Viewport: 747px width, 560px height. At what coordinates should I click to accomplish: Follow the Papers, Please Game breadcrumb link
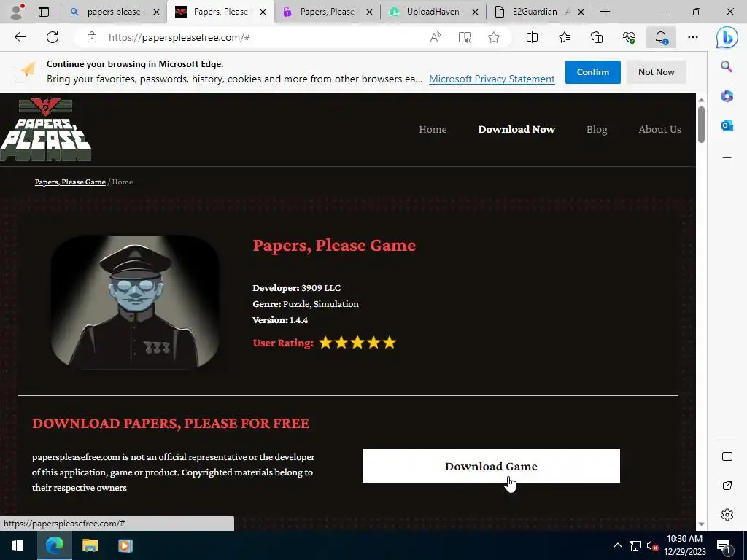click(x=70, y=182)
